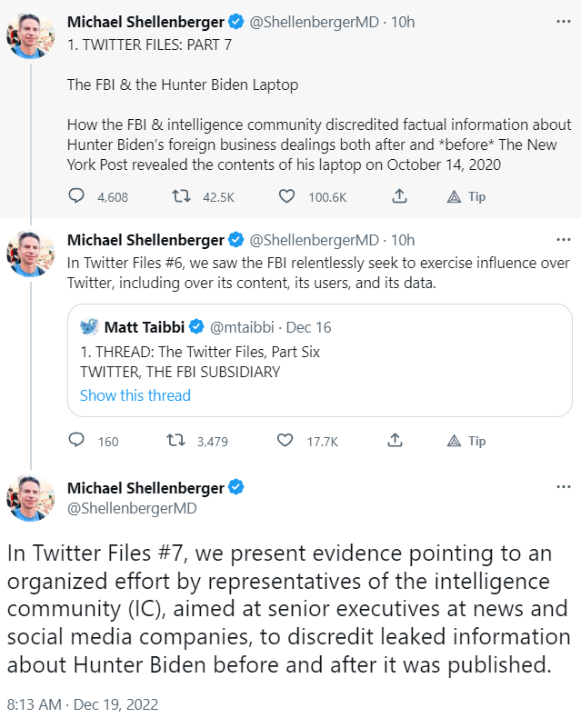Image resolution: width=581 pixels, height=728 pixels.
Task: Reply to the Twitter Files Part 7 tweet
Action: coord(77,196)
